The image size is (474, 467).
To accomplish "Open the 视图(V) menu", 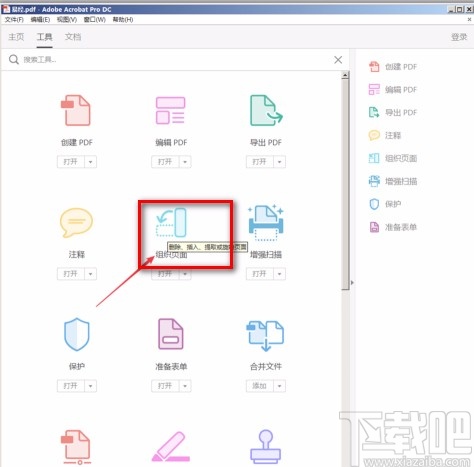I will pyautogui.click(x=67, y=20).
